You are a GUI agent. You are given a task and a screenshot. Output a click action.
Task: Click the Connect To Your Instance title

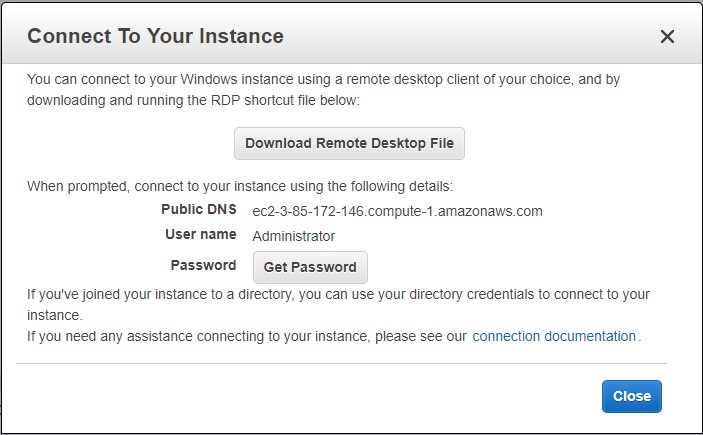(x=155, y=36)
